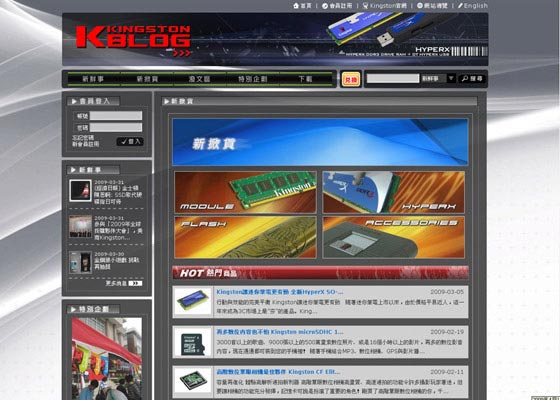The width and height of the screenshot is (560, 400).
Task: Click the icon beside the Kingston官網 link
Action: (x=365, y=6)
